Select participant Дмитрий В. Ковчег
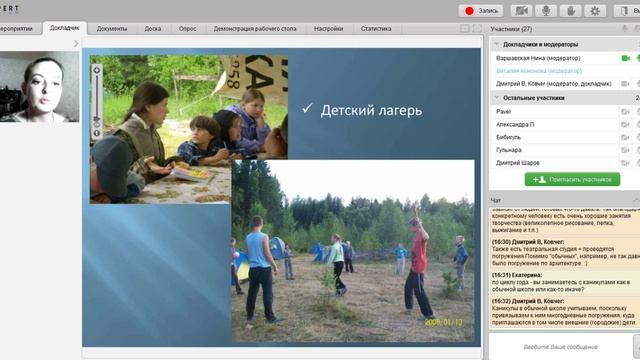This screenshot has width=640, height=360. pos(553,84)
